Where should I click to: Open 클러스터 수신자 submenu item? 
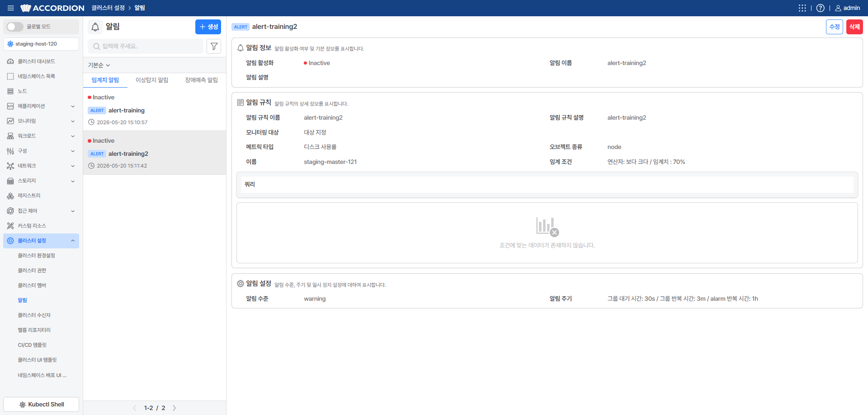click(34, 315)
